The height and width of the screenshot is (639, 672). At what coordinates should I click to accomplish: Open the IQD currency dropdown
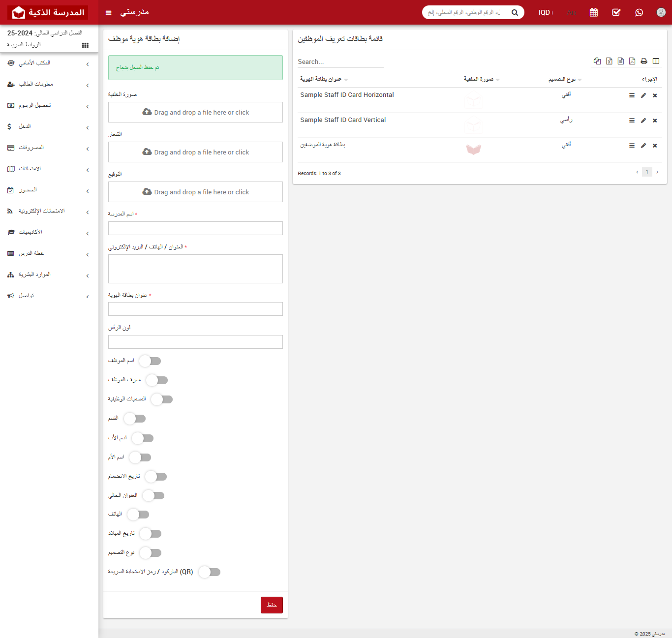click(x=545, y=12)
